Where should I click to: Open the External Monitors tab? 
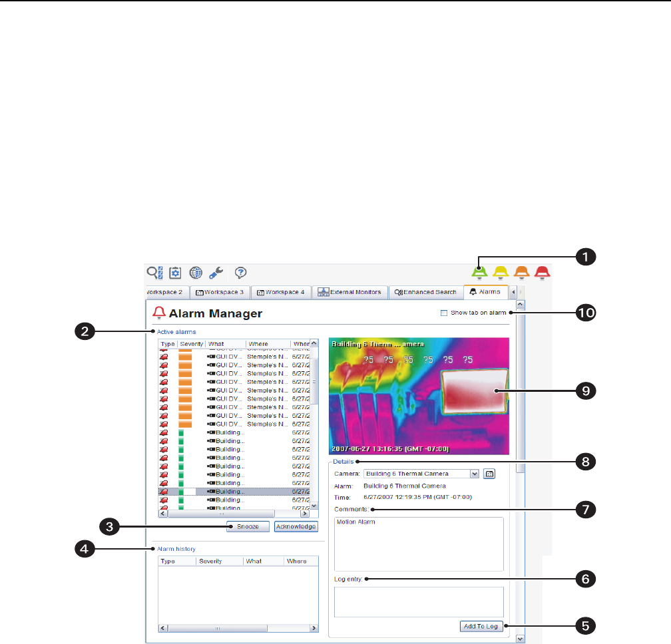click(349, 292)
